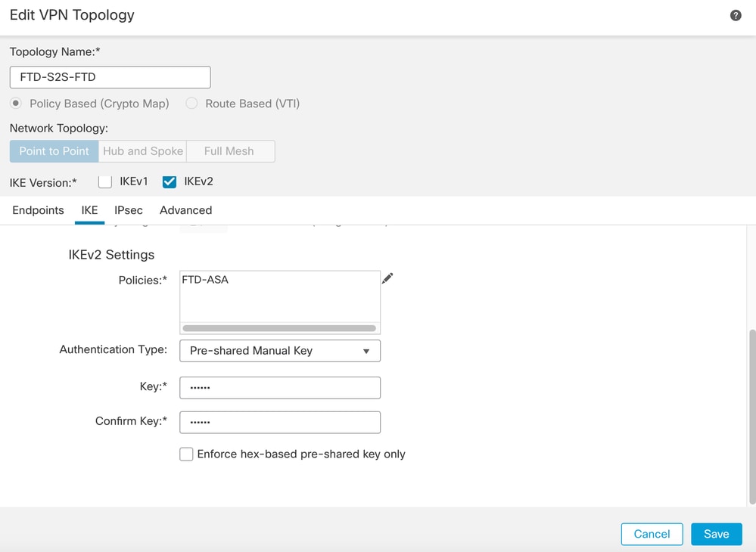The image size is (756, 552).
Task: Click the Policies list horizontal scrollbar
Action: 279,328
